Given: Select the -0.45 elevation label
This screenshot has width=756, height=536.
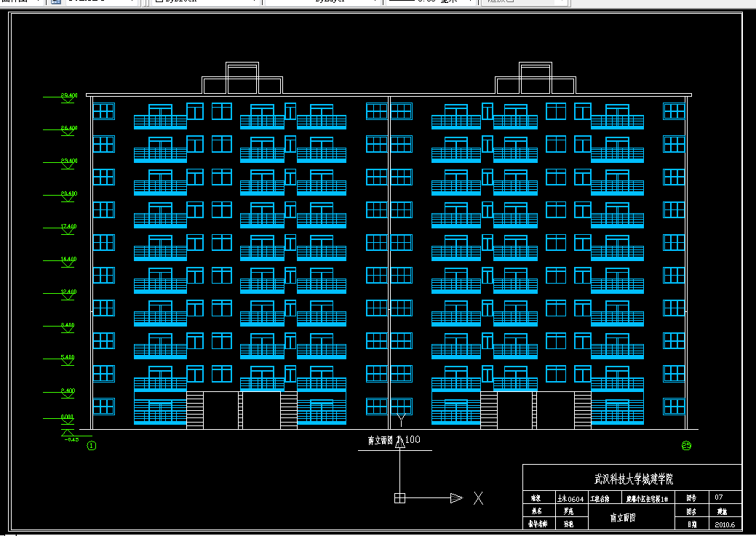Looking at the screenshot, I should (x=71, y=439).
